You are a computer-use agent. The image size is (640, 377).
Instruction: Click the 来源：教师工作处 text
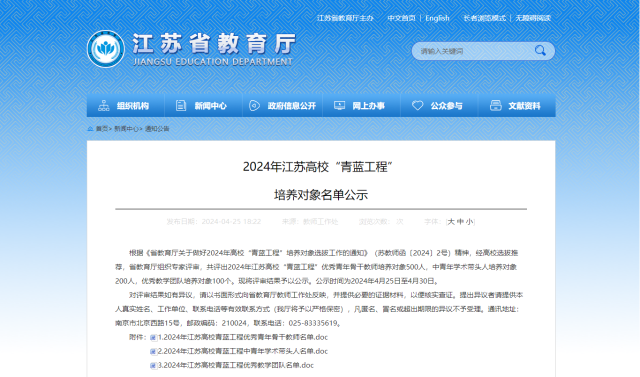coord(310,222)
